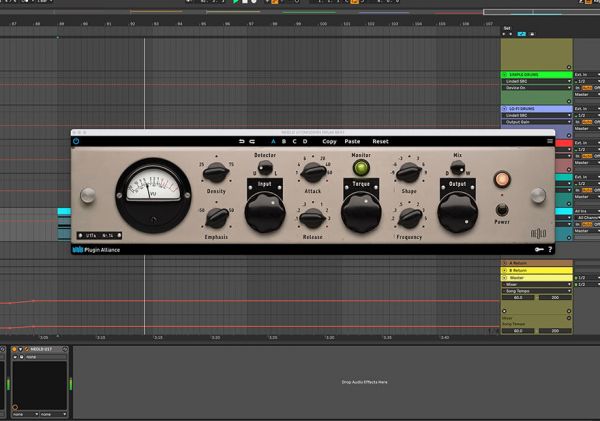Select preset bank B

(284, 141)
